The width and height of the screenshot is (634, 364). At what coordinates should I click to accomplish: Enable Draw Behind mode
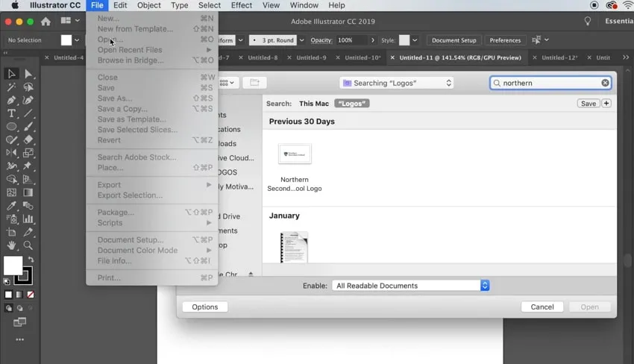(19, 308)
